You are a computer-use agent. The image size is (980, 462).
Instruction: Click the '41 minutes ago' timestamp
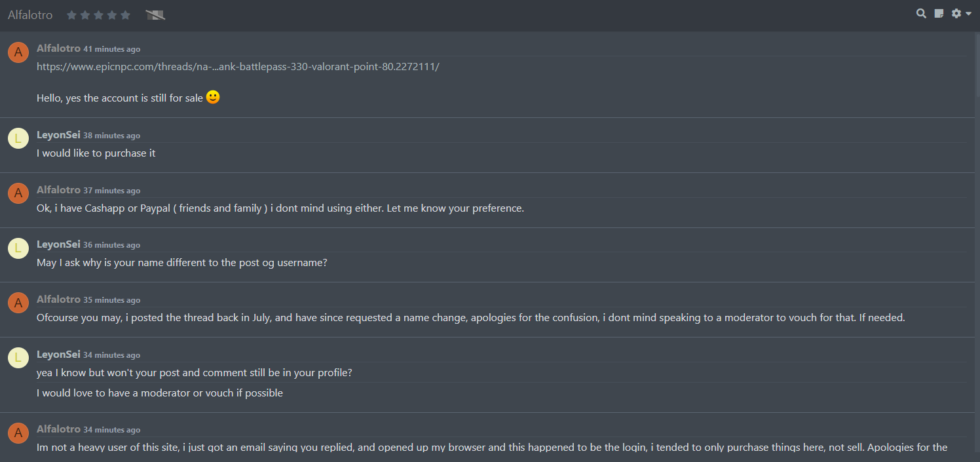(x=111, y=49)
